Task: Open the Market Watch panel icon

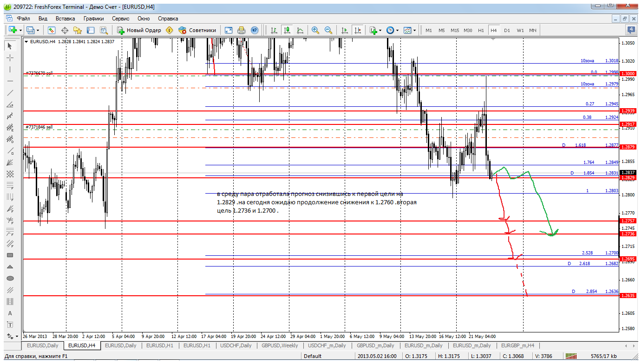Action: click(x=52, y=30)
